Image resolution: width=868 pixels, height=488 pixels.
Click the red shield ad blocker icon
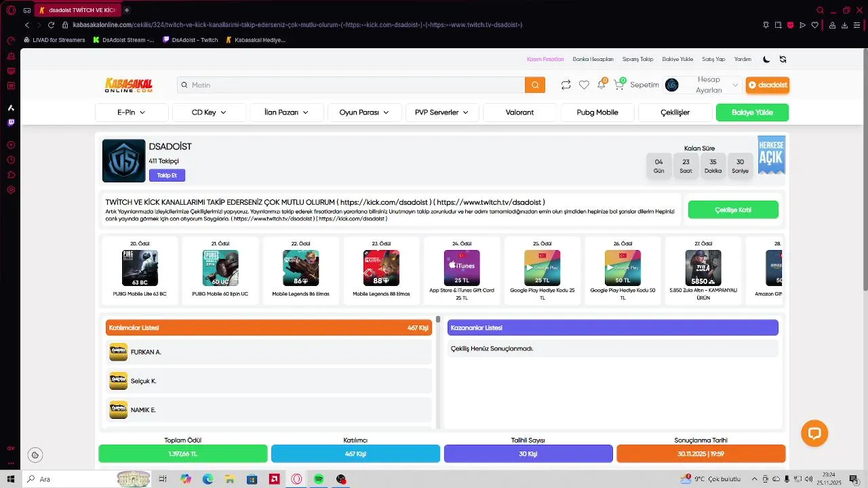pyautogui.click(x=790, y=25)
